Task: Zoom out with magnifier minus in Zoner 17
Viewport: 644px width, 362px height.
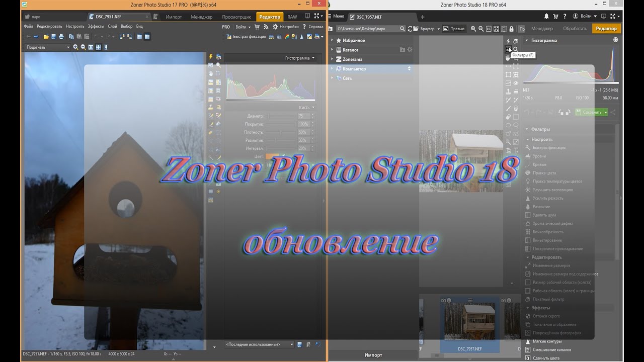Action: 83,47
